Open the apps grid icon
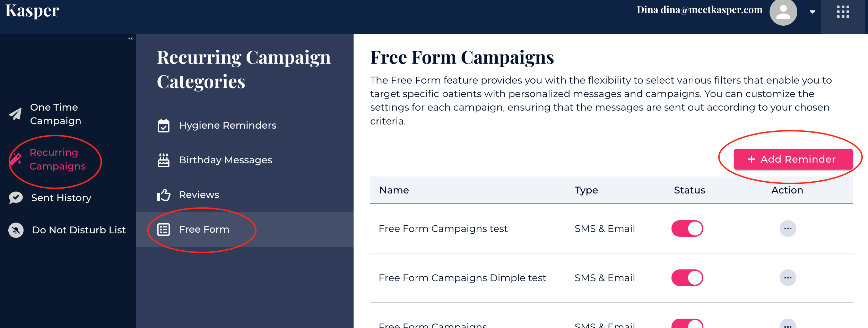This screenshot has width=868, height=328. [843, 12]
